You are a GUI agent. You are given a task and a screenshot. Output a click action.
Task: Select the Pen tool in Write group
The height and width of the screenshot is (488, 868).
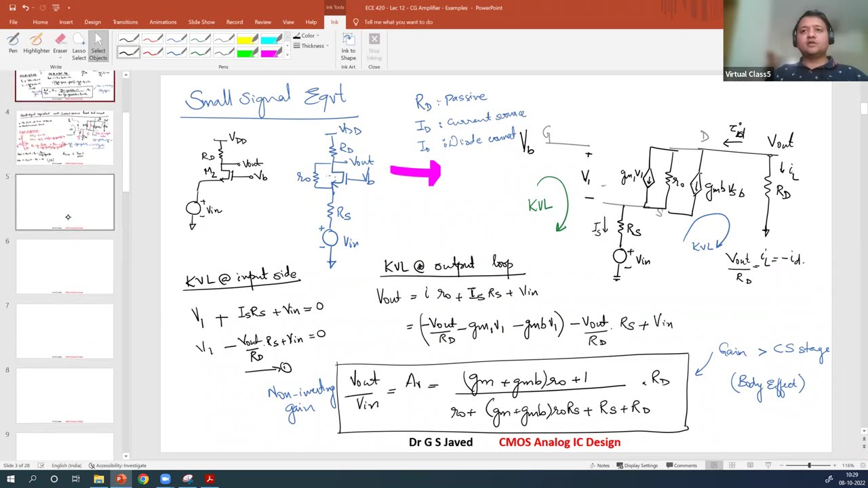13,44
